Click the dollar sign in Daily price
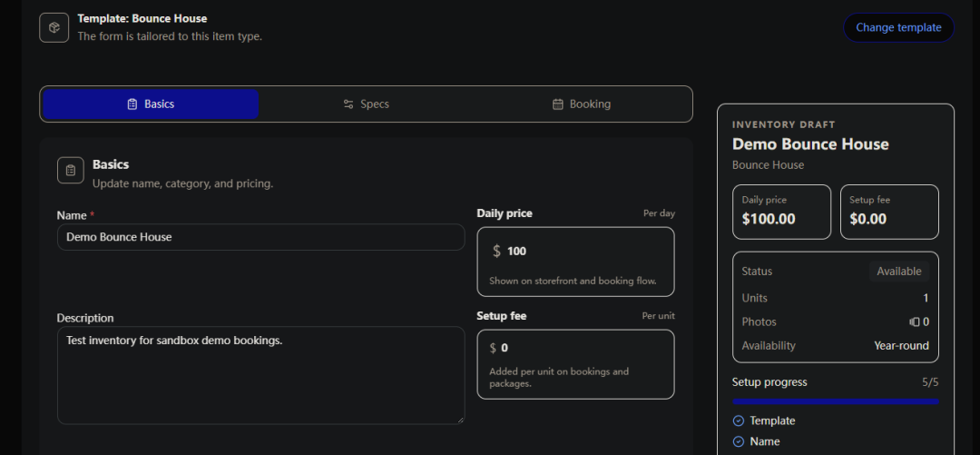Image resolution: width=980 pixels, height=455 pixels. point(497,251)
